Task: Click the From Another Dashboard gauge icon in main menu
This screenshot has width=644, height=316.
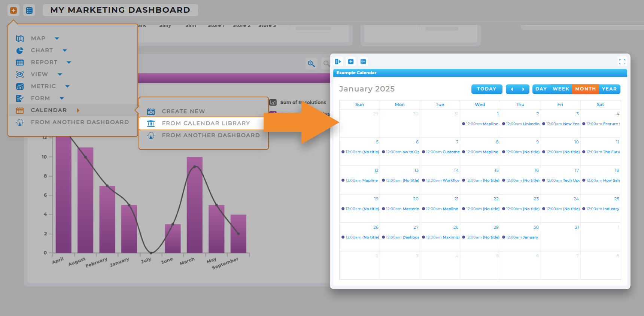Action: [x=20, y=122]
